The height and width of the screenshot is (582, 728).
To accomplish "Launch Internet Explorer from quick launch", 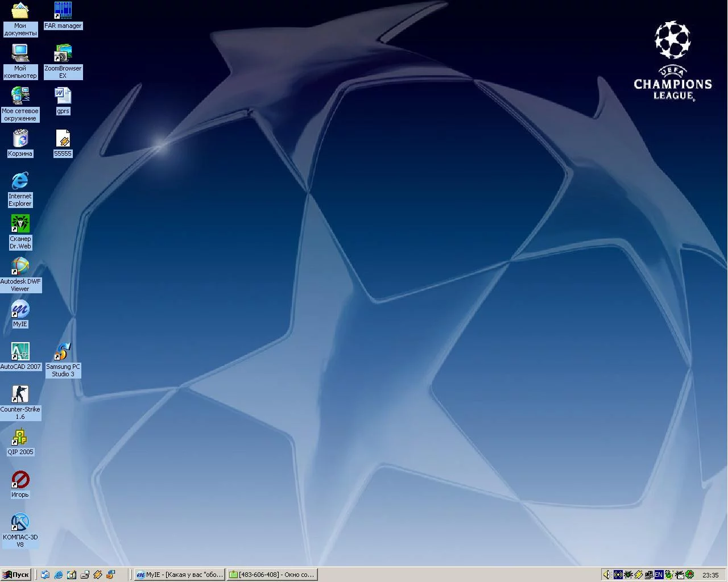I will click(x=58, y=575).
